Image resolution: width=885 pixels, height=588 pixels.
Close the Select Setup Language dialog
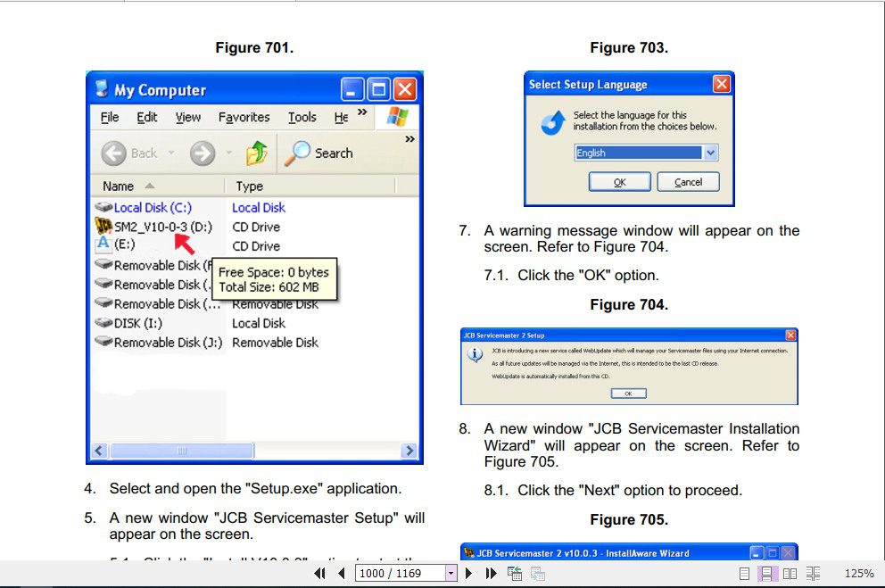tap(722, 84)
